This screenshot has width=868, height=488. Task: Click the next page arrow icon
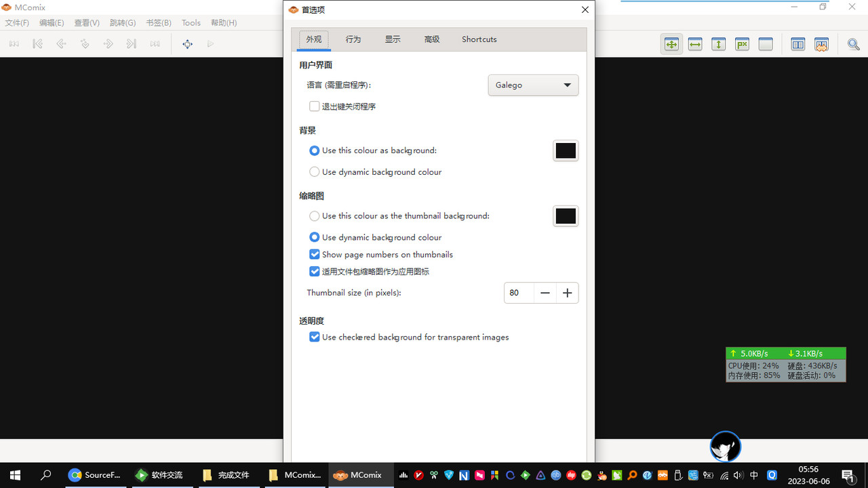coord(108,44)
